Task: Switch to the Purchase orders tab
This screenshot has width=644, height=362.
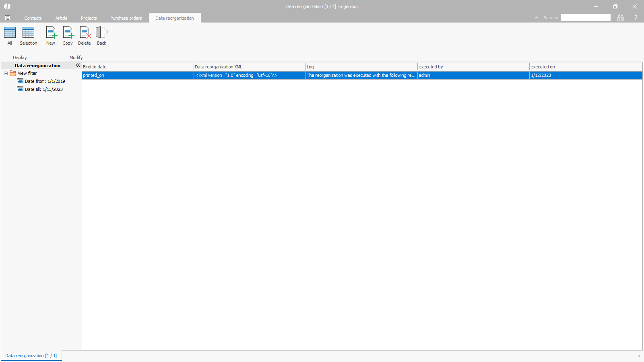Action: (126, 18)
